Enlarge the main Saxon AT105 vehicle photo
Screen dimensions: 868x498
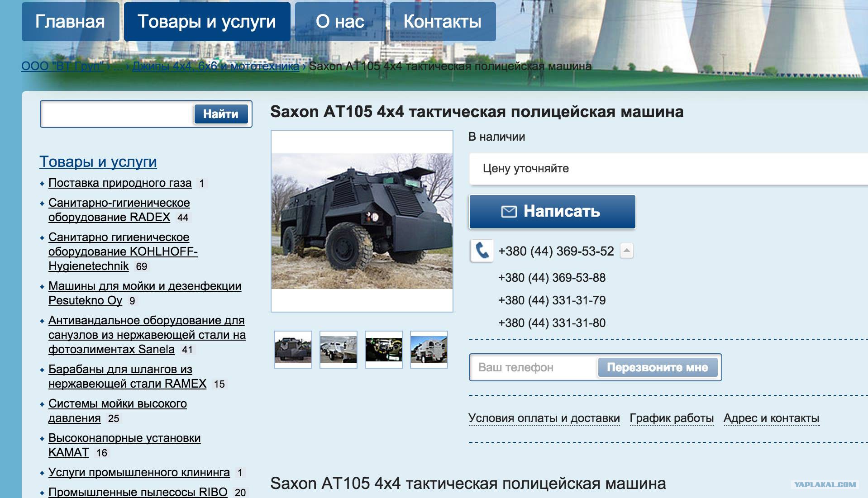coord(362,221)
